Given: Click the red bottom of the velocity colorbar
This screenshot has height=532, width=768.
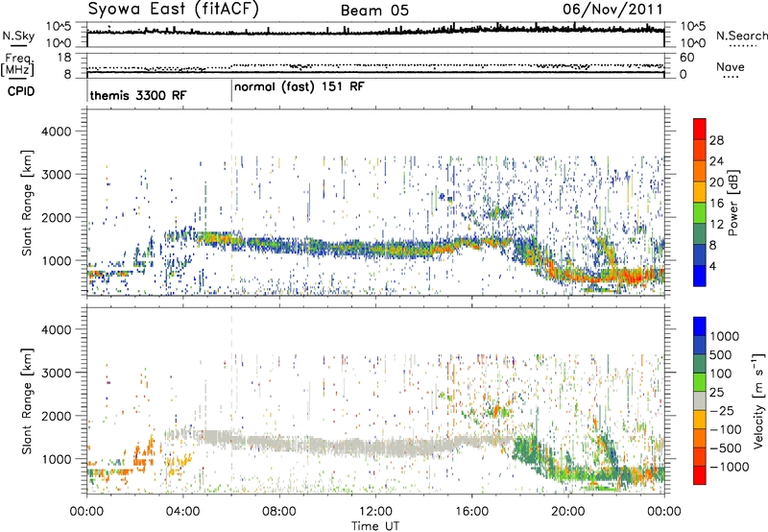Looking at the screenshot, I should click(700, 475).
